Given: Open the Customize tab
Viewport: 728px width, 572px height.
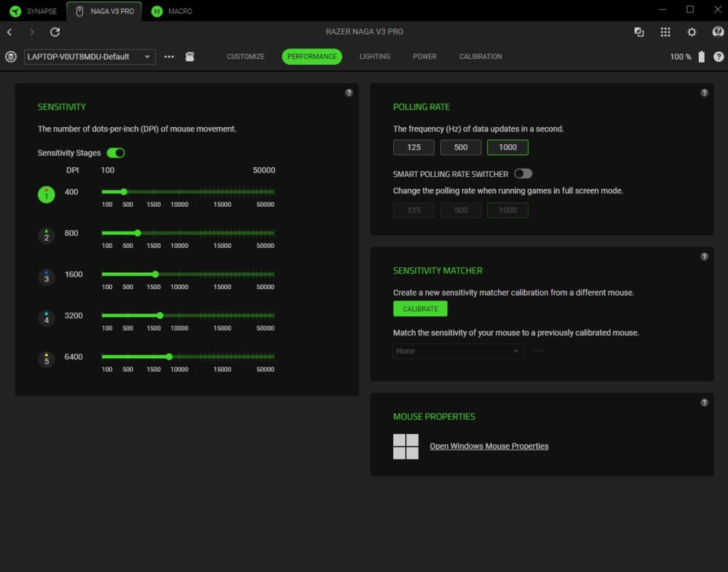Looking at the screenshot, I should (245, 57).
